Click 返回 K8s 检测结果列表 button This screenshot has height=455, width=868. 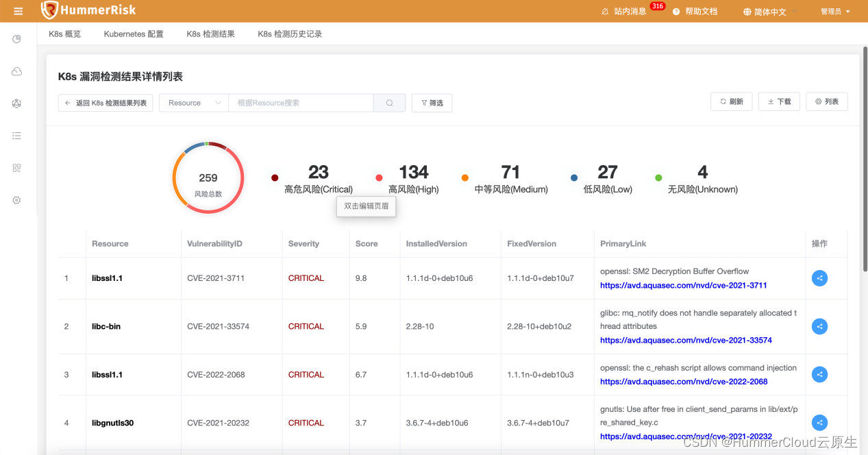pyautogui.click(x=106, y=103)
